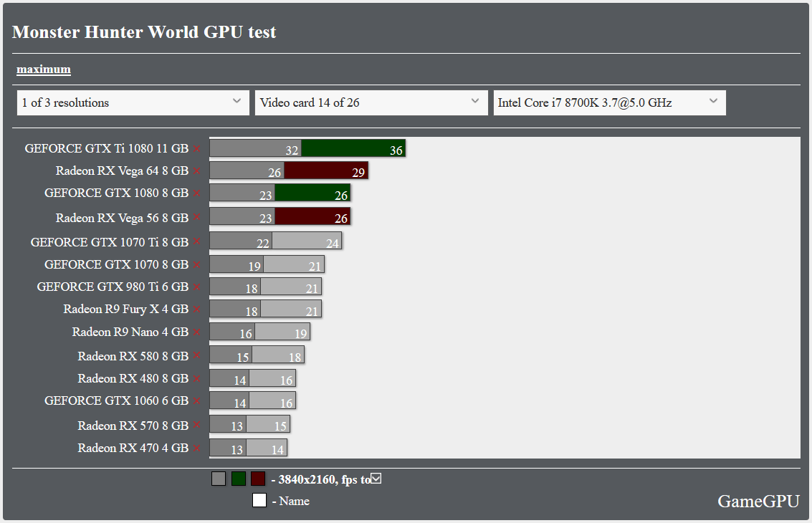Image resolution: width=812 pixels, height=523 pixels.
Task: Click the dark red legend color swatch
Action: tap(258, 479)
